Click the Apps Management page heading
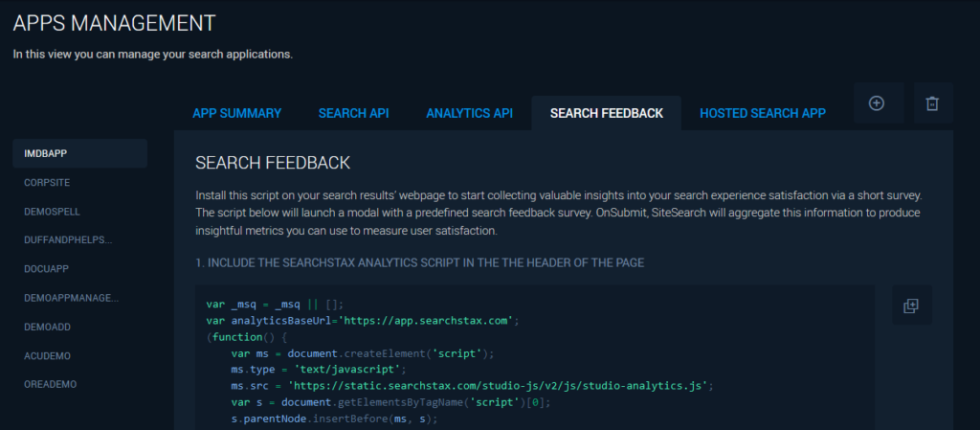This screenshot has width=980, height=430. click(115, 23)
